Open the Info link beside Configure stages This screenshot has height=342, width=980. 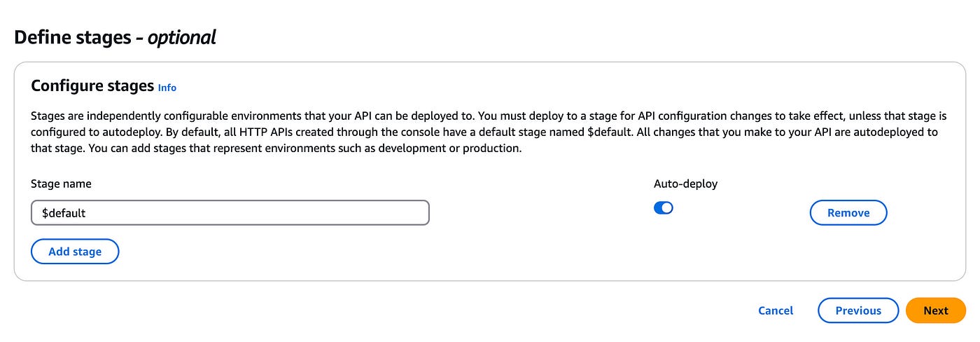click(x=167, y=88)
